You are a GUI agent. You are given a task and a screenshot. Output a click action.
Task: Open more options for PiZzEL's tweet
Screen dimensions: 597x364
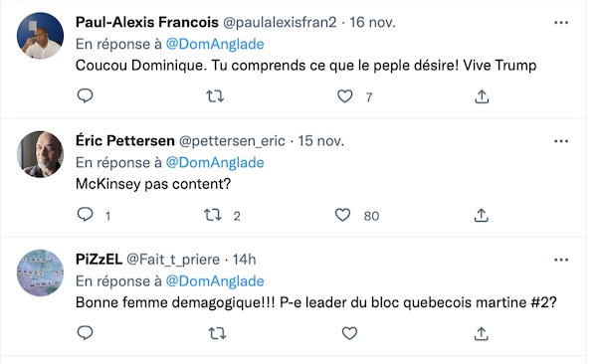click(561, 260)
